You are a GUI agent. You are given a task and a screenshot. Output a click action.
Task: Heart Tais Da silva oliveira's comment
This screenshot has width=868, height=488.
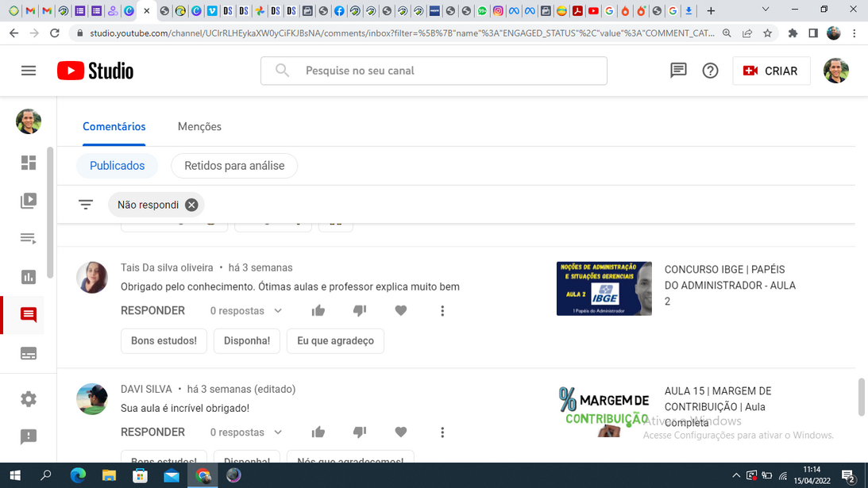(401, 311)
